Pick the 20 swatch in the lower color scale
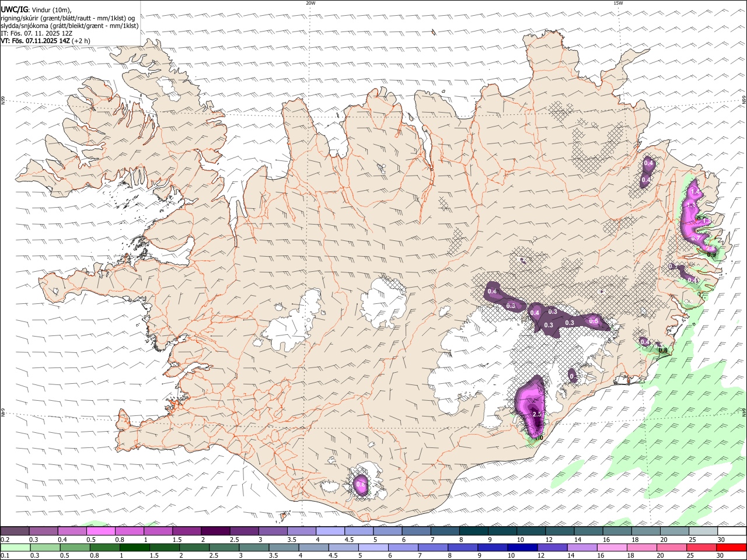 click(x=671, y=547)
